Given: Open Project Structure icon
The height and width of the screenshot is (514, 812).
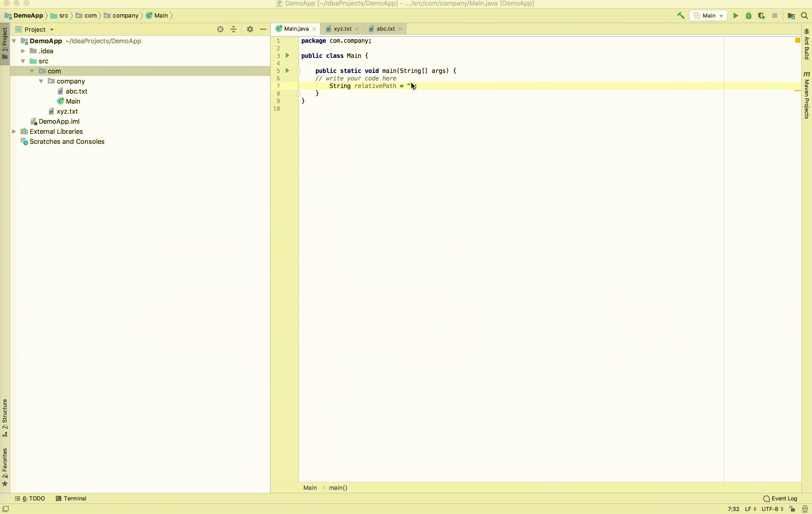Looking at the screenshot, I should coord(791,16).
